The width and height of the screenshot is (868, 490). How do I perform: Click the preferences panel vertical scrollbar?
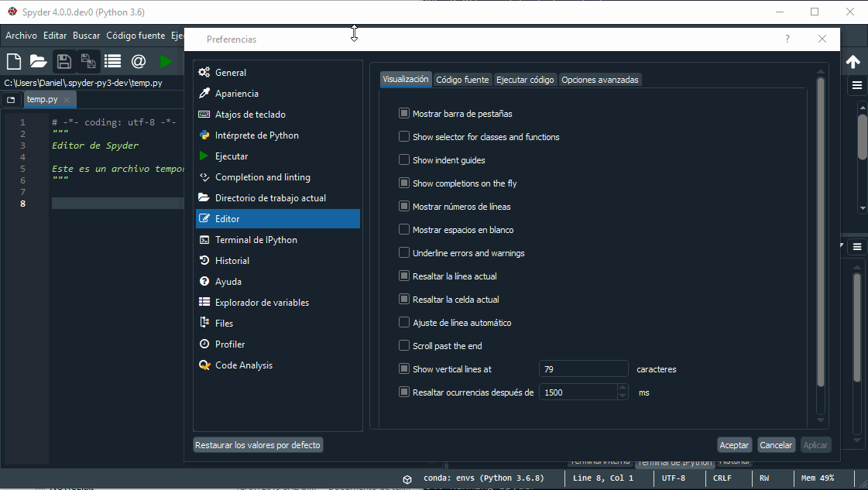821,232
